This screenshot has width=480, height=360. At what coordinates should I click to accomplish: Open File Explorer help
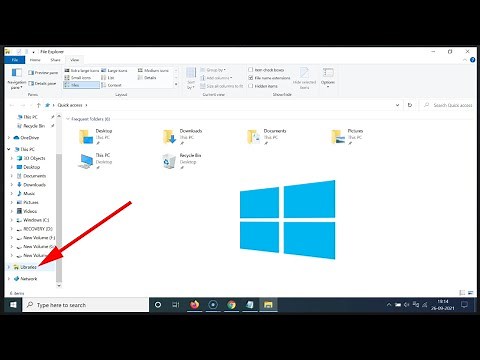[472, 60]
